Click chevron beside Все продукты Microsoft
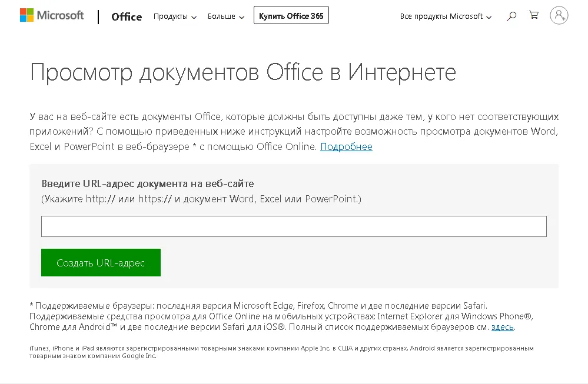588x384 pixels. (x=489, y=17)
